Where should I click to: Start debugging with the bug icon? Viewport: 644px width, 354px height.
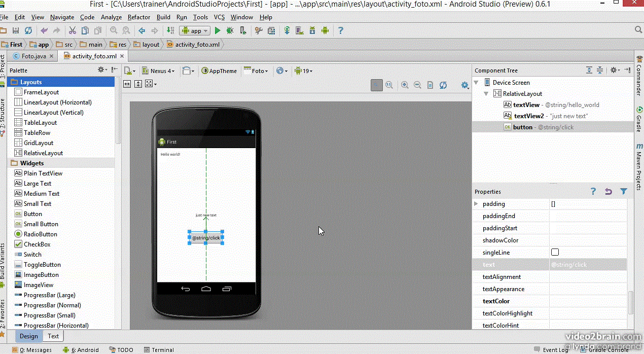[230, 30]
